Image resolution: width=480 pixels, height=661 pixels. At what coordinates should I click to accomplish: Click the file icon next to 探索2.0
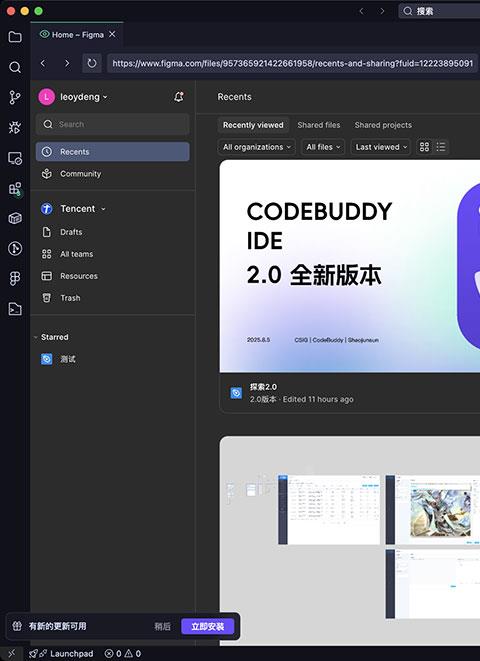tap(236, 393)
